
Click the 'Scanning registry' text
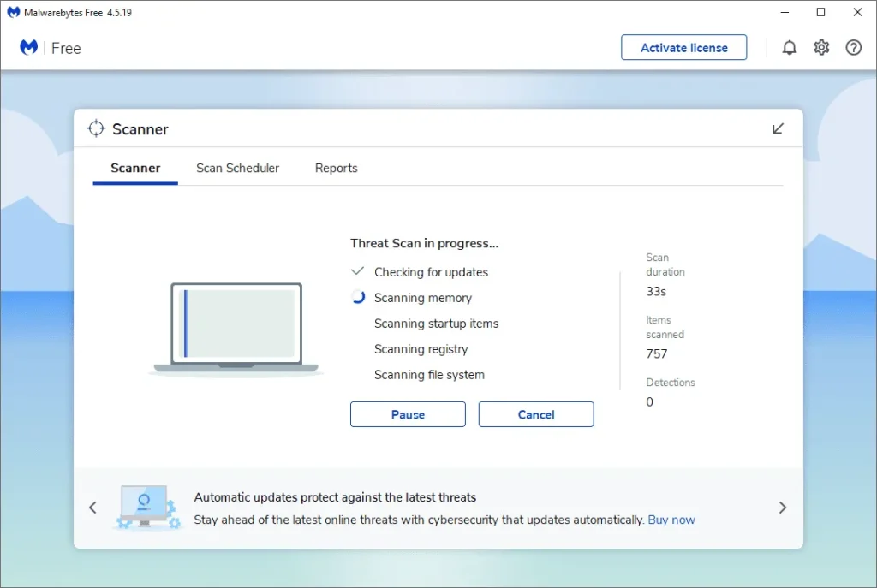[421, 349]
